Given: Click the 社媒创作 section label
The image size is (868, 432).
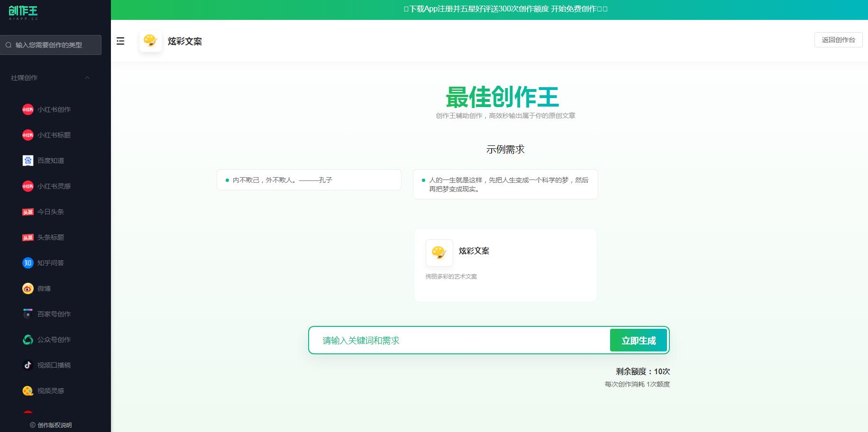Looking at the screenshot, I should [x=24, y=78].
